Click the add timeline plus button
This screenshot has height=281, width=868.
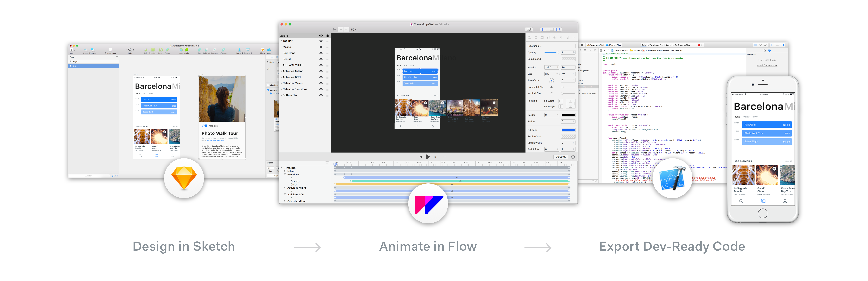327,164
